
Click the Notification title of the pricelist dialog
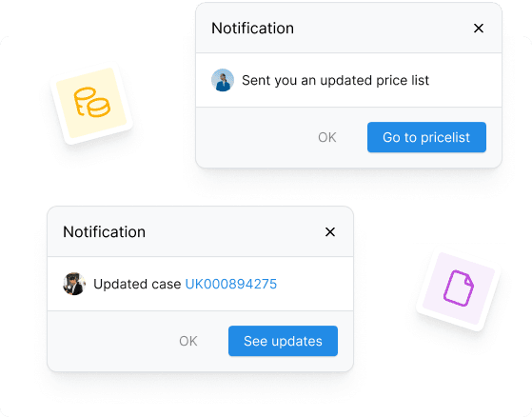(x=253, y=29)
